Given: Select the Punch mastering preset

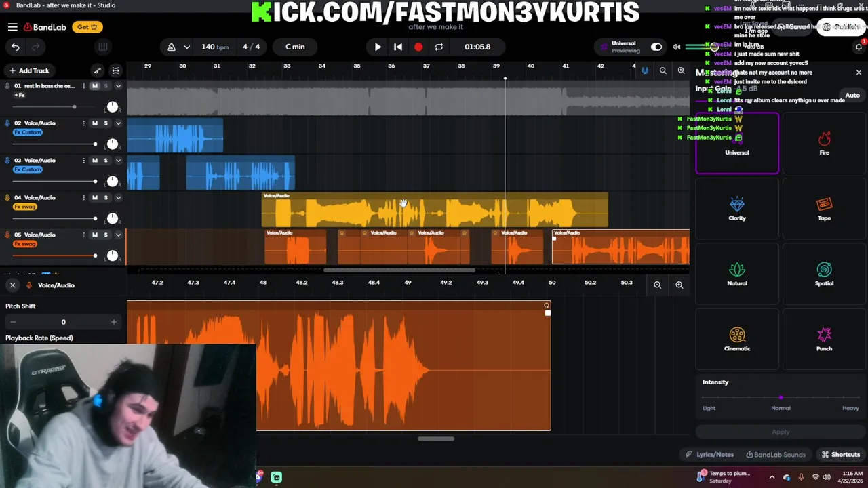Looking at the screenshot, I should click(x=824, y=340).
